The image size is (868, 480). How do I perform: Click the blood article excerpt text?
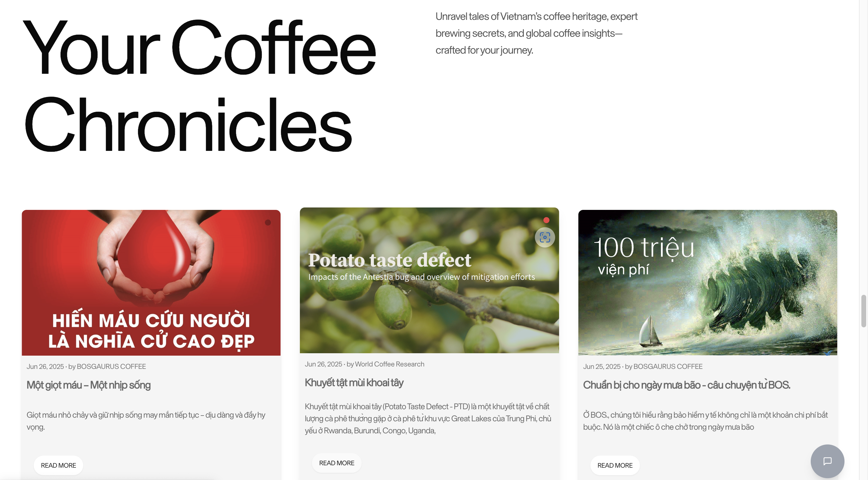pyautogui.click(x=146, y=421)
